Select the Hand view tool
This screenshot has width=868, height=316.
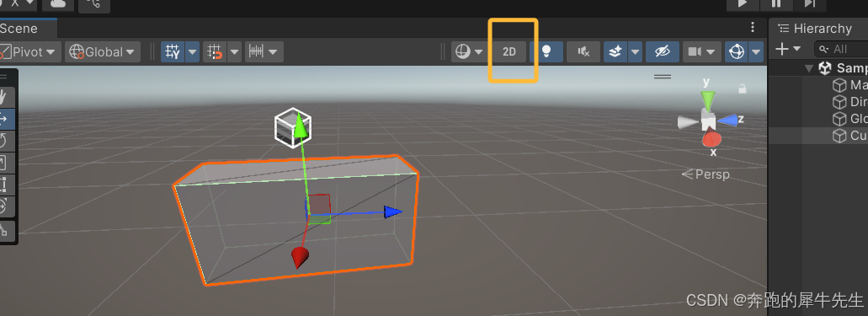tap(4, 97)
